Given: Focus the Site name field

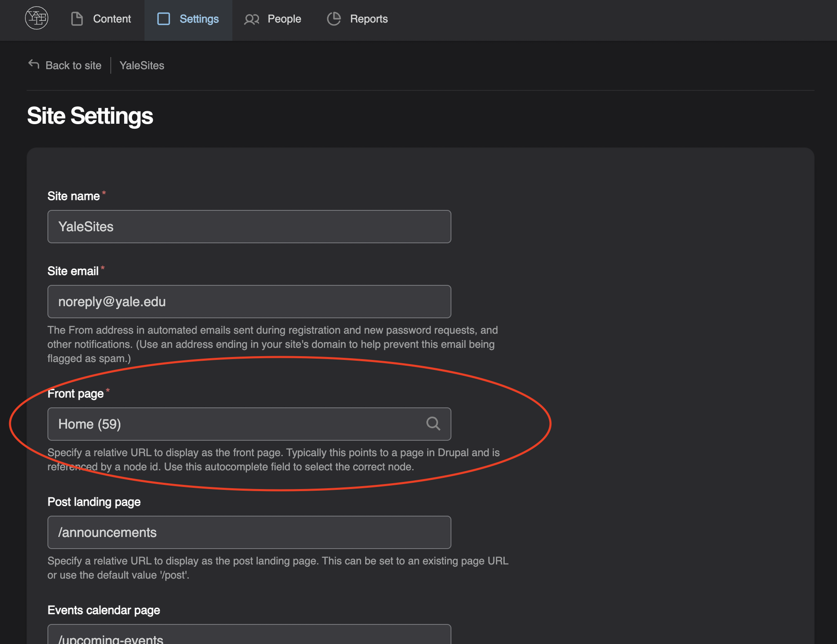Looking at the screenshot, I should click(249, 227).
